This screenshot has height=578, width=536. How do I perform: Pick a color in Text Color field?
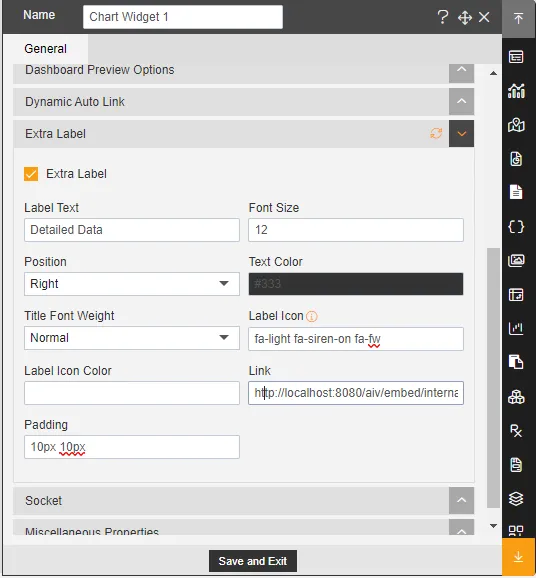coord(356,284)
